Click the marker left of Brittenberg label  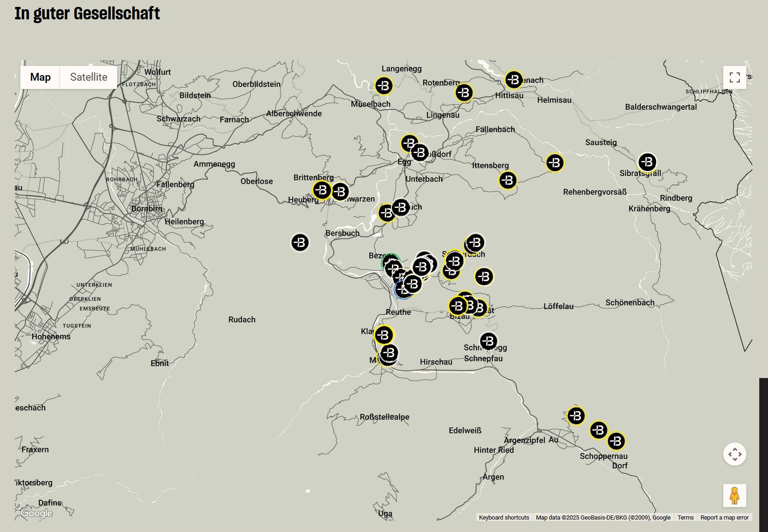[x=322, y=190]
